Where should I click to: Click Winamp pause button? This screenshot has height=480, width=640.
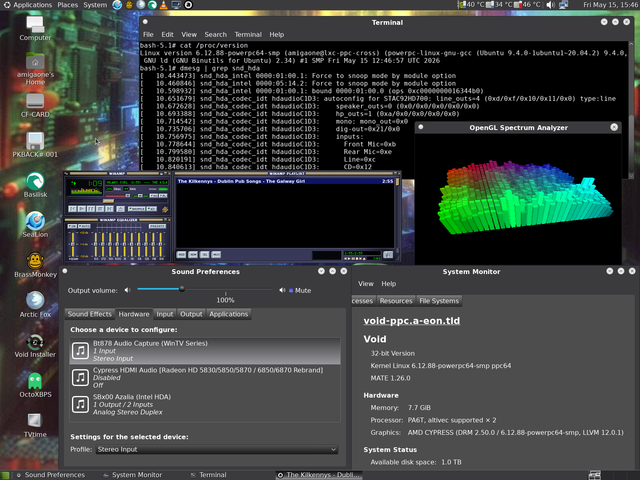point(91,209)
